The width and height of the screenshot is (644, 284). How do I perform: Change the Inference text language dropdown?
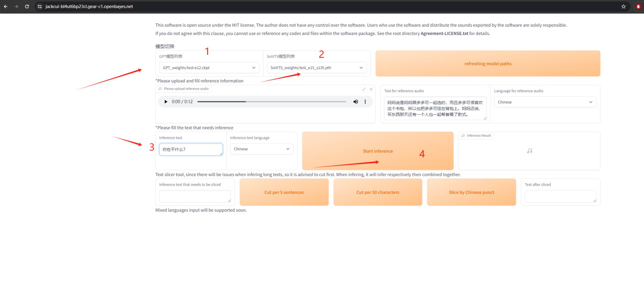pyautogui.click(x=262, y=149)
